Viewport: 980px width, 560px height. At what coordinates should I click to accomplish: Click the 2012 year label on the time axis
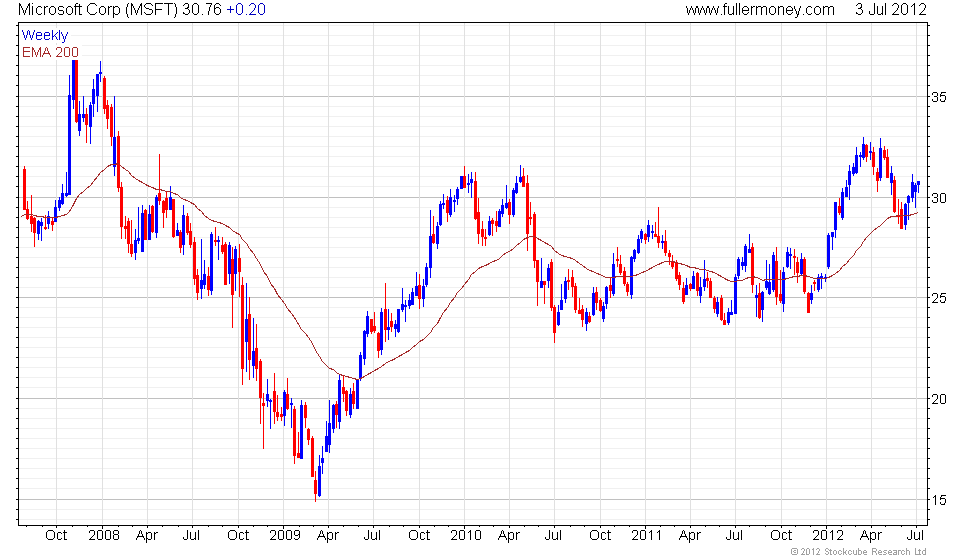click(828, 536)
